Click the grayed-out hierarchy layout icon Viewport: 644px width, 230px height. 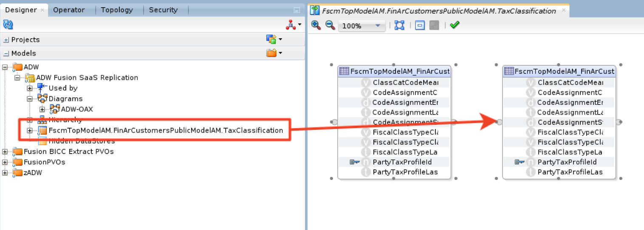(x=434, y=25)
